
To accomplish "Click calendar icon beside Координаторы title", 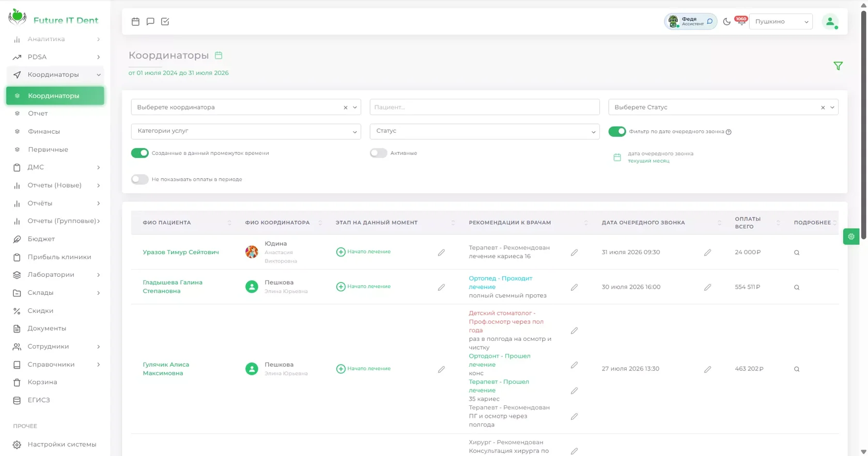I will [219, 55].
